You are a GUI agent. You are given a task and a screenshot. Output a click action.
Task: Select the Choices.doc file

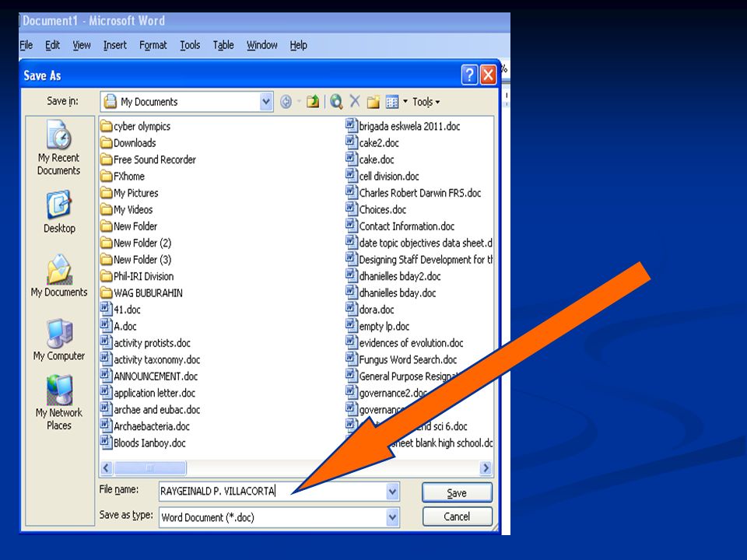click(x=376, y=209)
